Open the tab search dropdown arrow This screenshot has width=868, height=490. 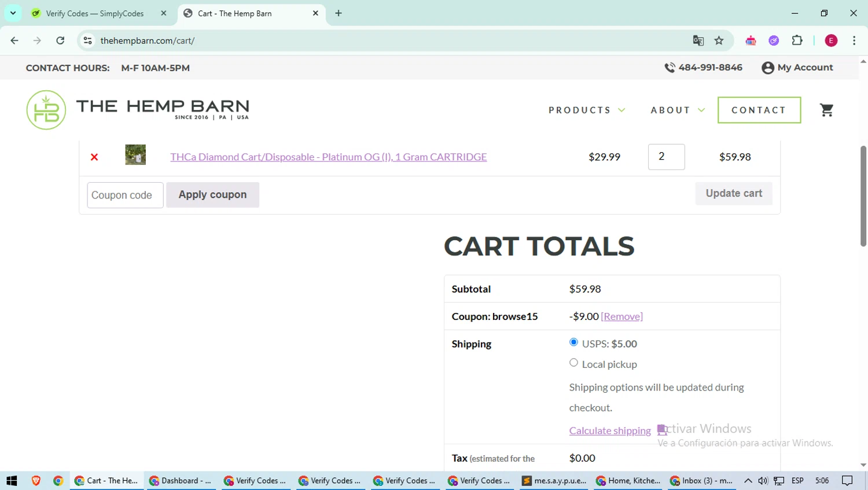point(13,13)
